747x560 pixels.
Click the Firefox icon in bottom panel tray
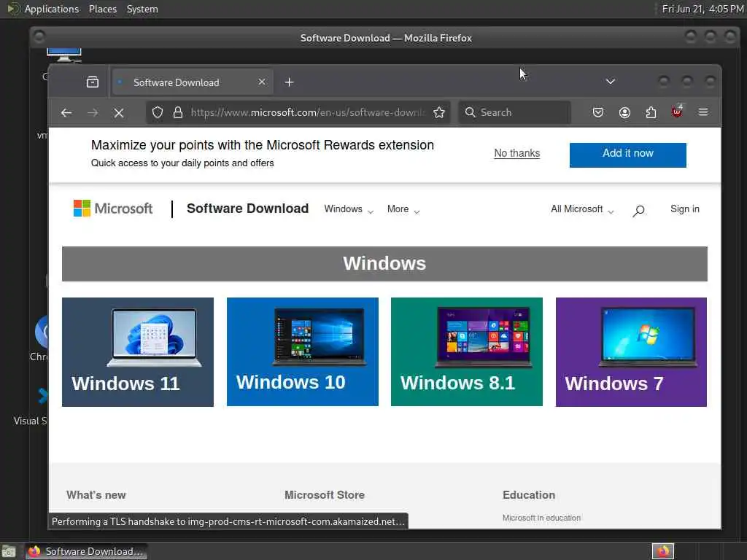click(662, 551)
